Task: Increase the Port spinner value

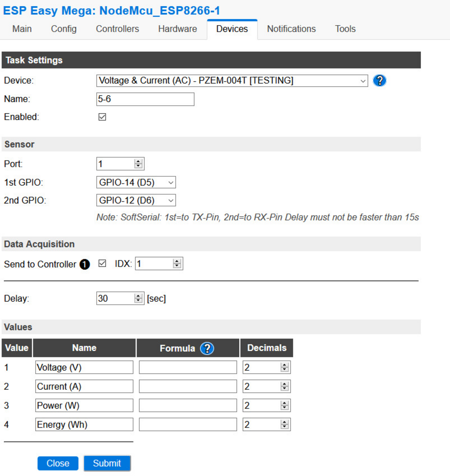Action: click(x=138, y=161)
